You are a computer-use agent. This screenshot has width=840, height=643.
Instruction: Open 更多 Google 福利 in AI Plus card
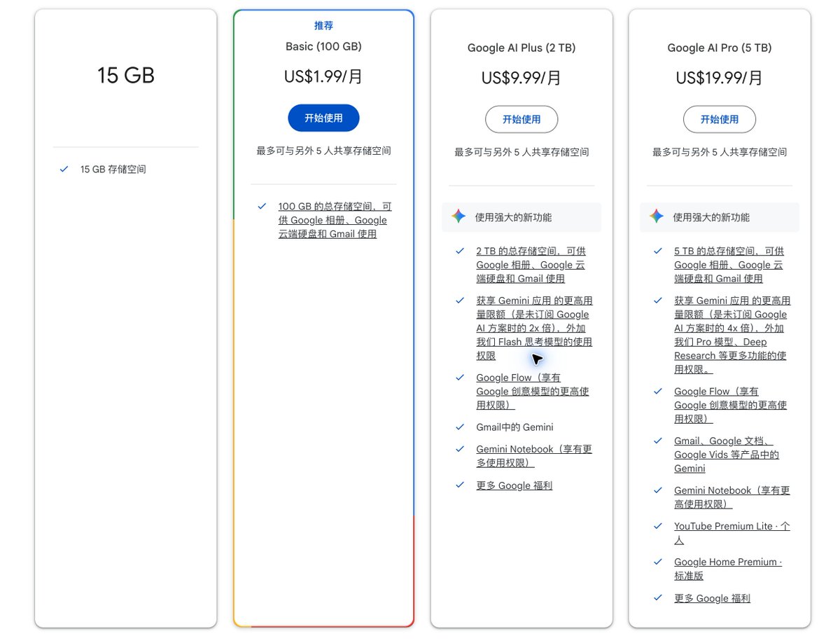pyautogui.click(x=514, y=485)
